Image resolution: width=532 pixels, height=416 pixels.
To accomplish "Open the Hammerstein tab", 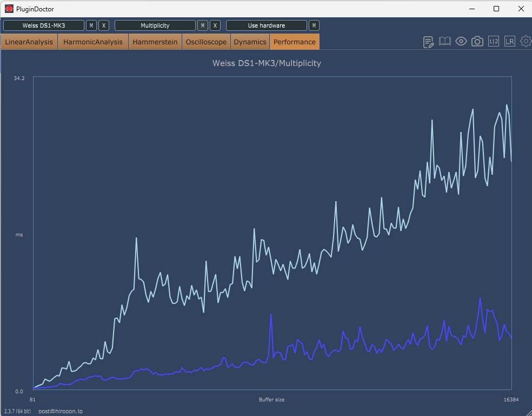I will (x=155, y=42).
